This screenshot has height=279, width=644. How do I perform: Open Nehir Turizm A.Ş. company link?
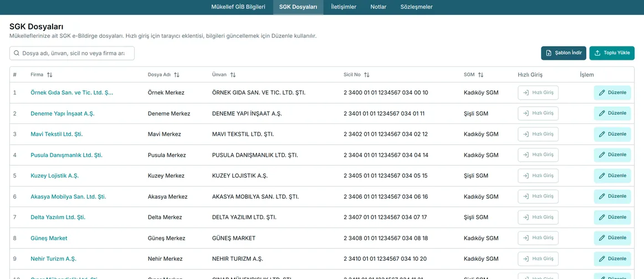tap(53, 259)
